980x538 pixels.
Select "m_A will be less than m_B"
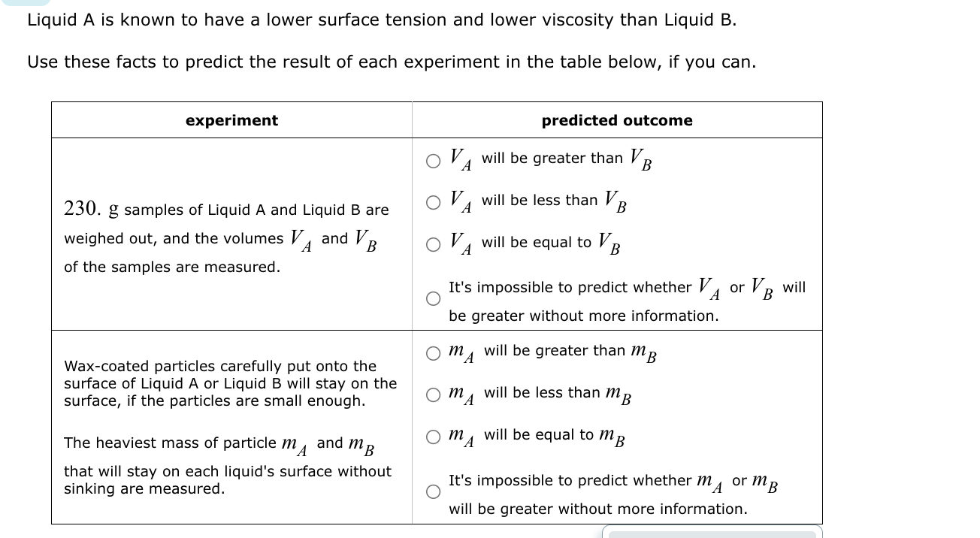433,394
